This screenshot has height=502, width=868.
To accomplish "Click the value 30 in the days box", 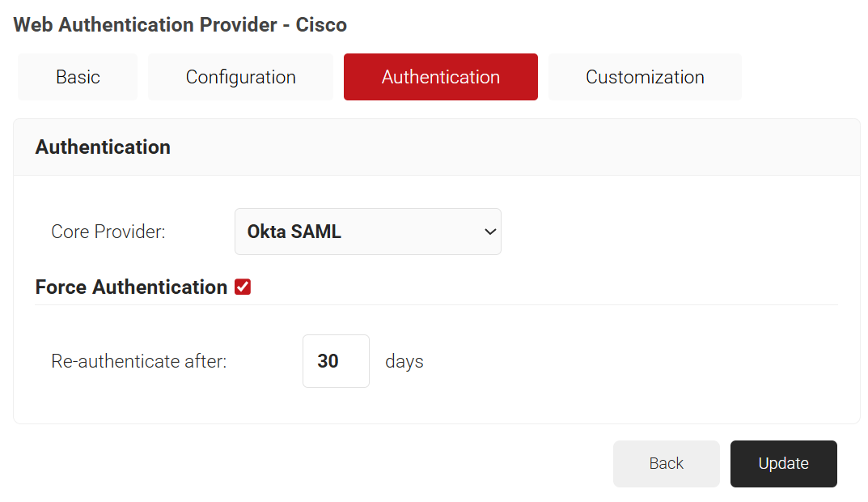I will tap(328, 361).
